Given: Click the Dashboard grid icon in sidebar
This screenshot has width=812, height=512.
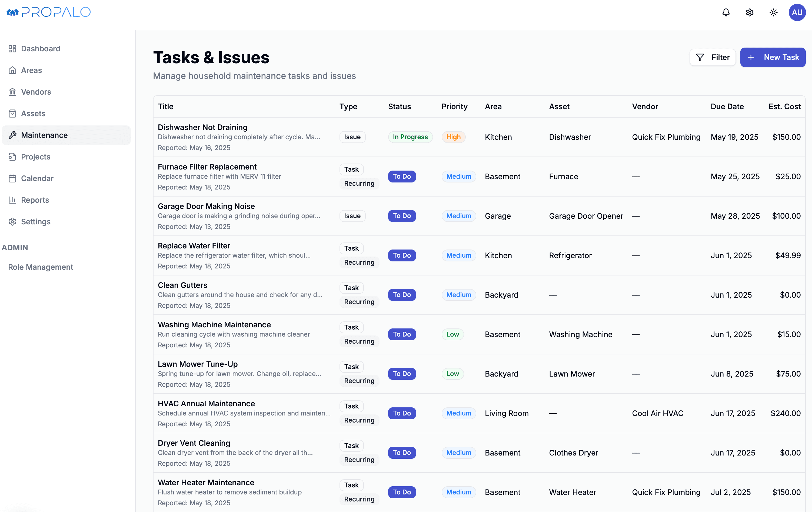Looking at the screenshot, I should [x=12, y=49].
